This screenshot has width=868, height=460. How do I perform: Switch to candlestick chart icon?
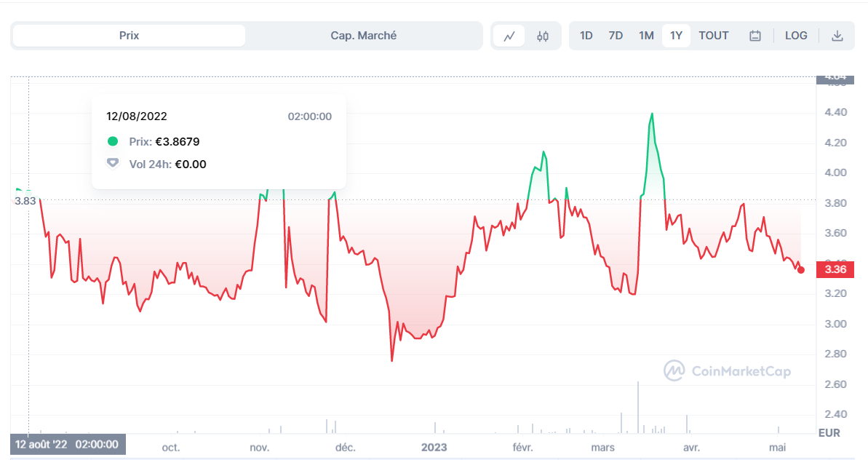tap(543, 36)
